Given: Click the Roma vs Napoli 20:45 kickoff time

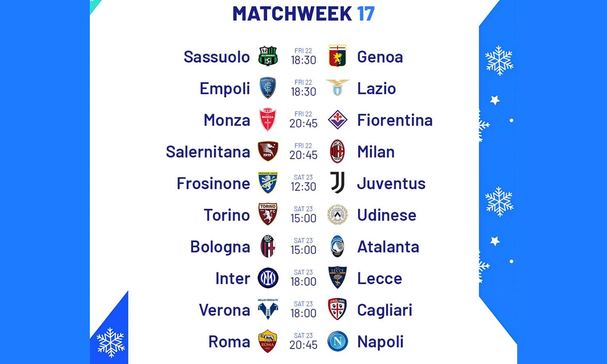Looking at the screenshot, I should tap(303, 345).
